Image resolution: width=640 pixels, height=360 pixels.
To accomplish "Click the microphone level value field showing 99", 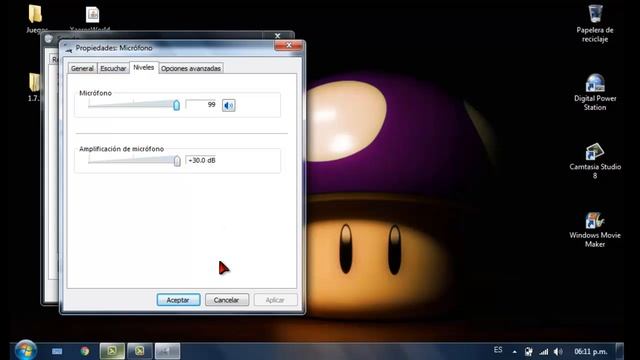I will (201, 104).
